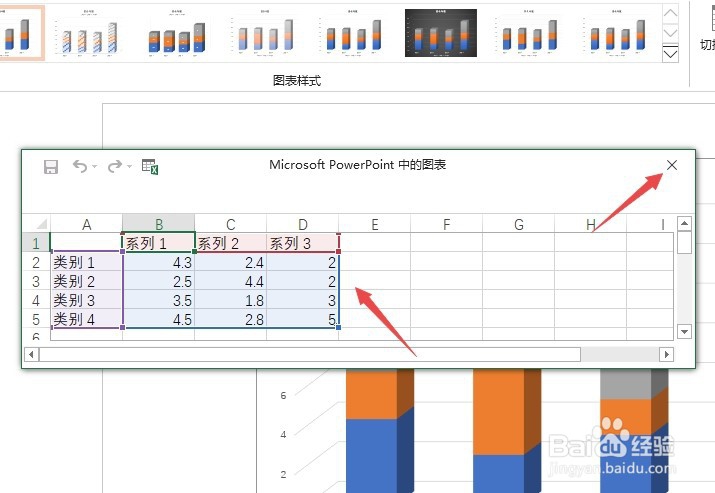Select cell B3 with value 2.5
The width and height of the screenshot is (715, 493).
tap(159, 281)
